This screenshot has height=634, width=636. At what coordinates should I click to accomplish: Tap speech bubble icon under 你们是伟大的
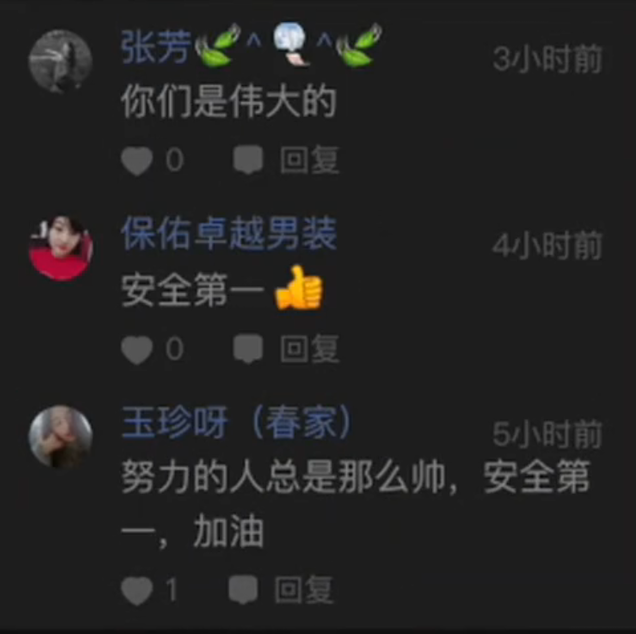tap(248, 160)
